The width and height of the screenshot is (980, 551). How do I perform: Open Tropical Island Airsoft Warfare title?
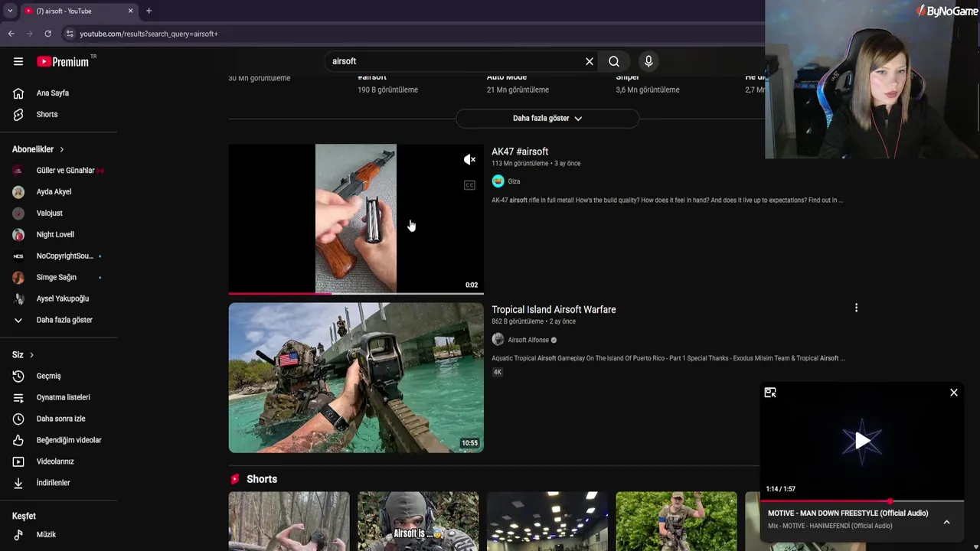[554, 310]
